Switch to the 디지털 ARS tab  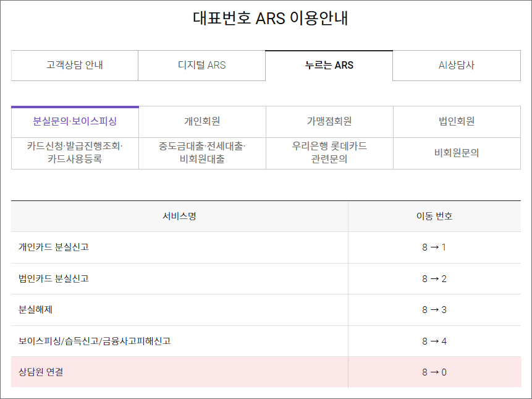(x=201, y=65)
